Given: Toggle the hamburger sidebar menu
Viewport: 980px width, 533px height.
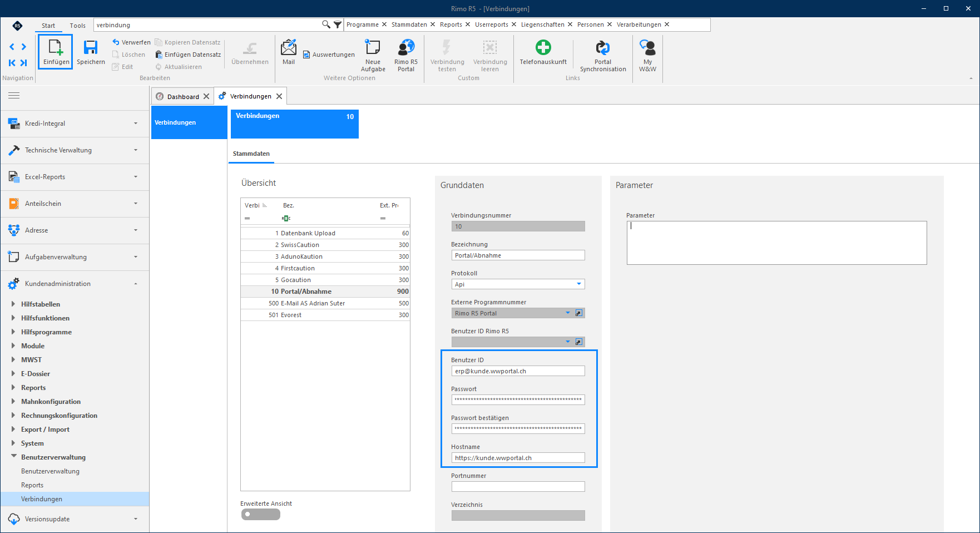Looking at the screenshot, I should click(x=14, y=96).
